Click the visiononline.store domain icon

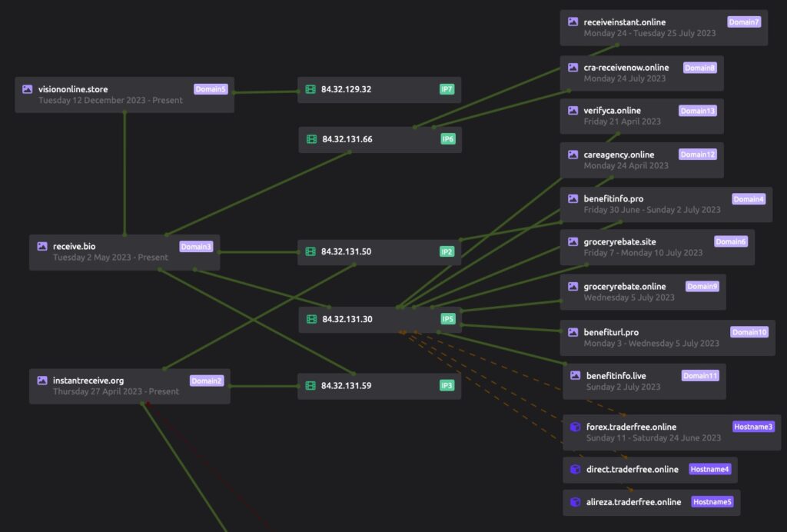(x=28, y=89)
